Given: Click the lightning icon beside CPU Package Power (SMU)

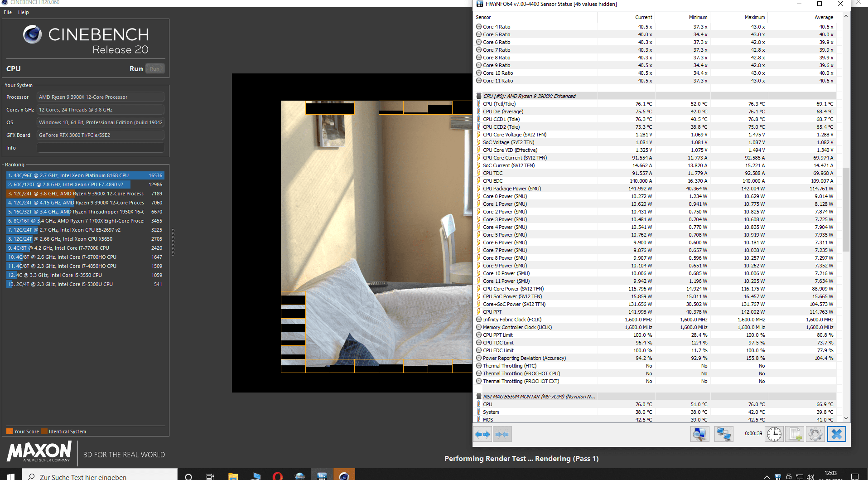Looking at the screenshot, I should [478, 189].
